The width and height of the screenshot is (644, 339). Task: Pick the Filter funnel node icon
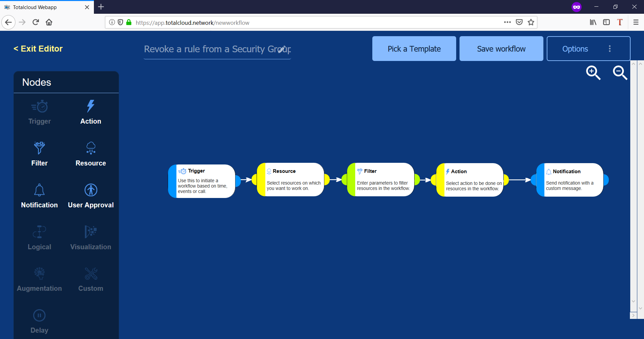click(x=39, y=148)
